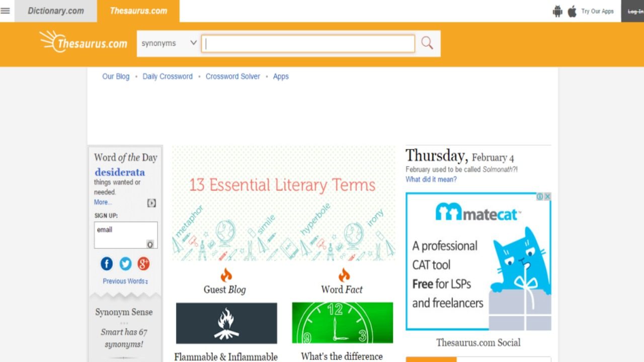The image size is (644, 362).
Task: Open the AdChoices info icon
Action: pos(540,197)
